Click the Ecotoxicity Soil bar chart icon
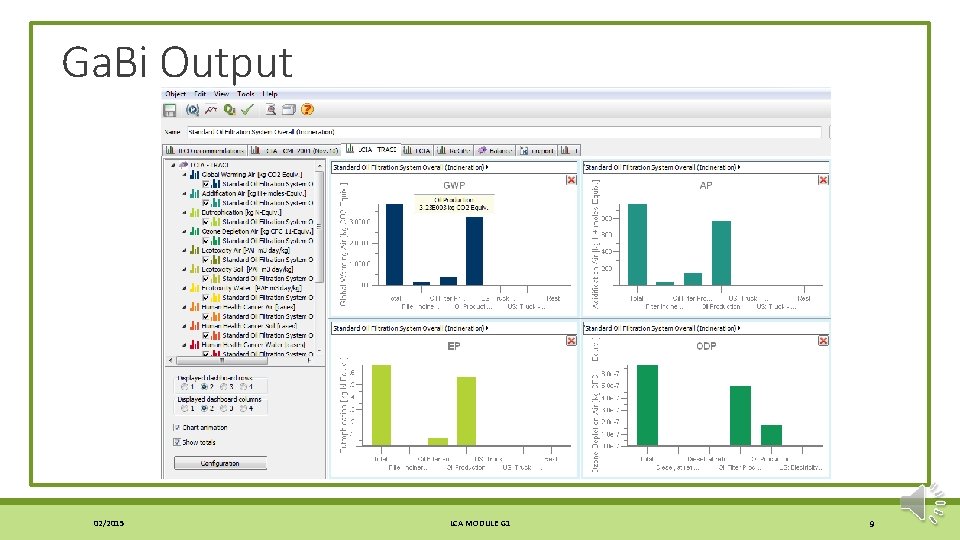Viewport: 960px width, 540px height. coord(194,269)
